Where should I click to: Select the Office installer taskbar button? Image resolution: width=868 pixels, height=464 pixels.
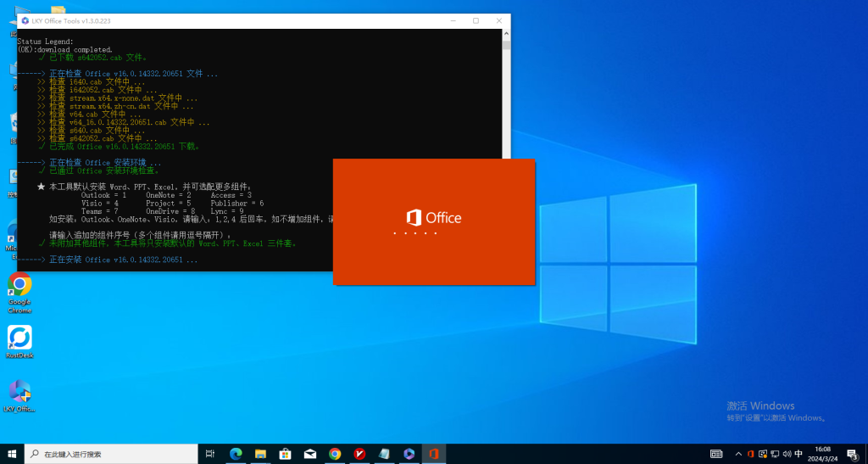pyautogui.click(x=434, y=454)
